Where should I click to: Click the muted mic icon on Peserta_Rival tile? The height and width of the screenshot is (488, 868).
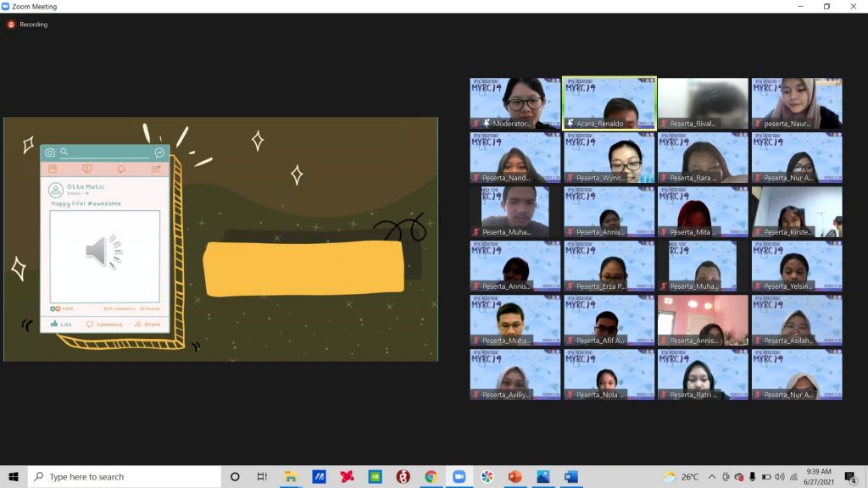coord(664,124)
